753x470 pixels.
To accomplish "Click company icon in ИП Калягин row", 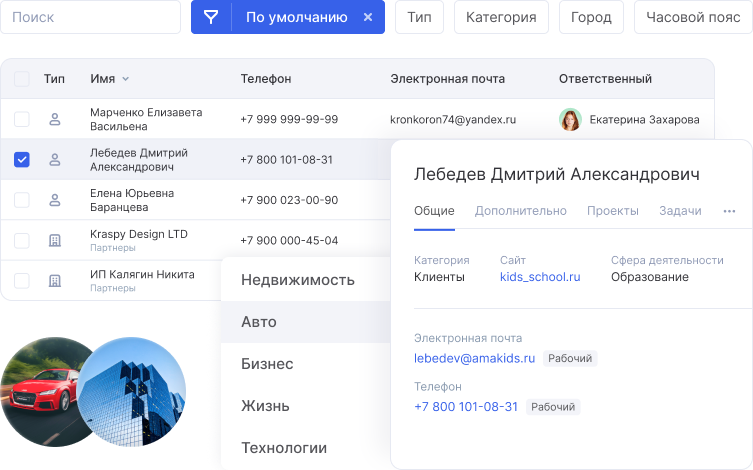I will (x=55, y=281).
